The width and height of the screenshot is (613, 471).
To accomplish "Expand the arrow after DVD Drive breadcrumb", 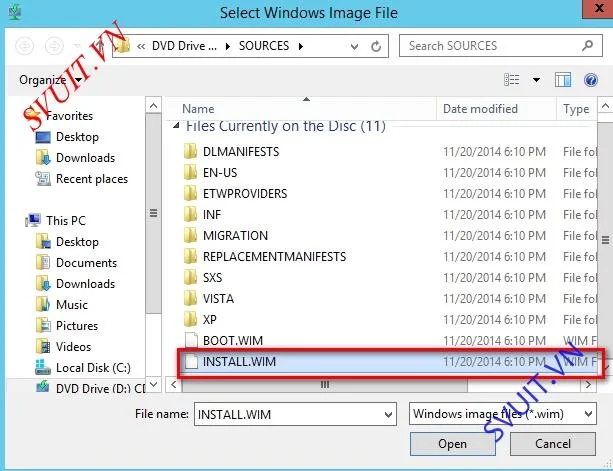I will (x=228, y=47).
